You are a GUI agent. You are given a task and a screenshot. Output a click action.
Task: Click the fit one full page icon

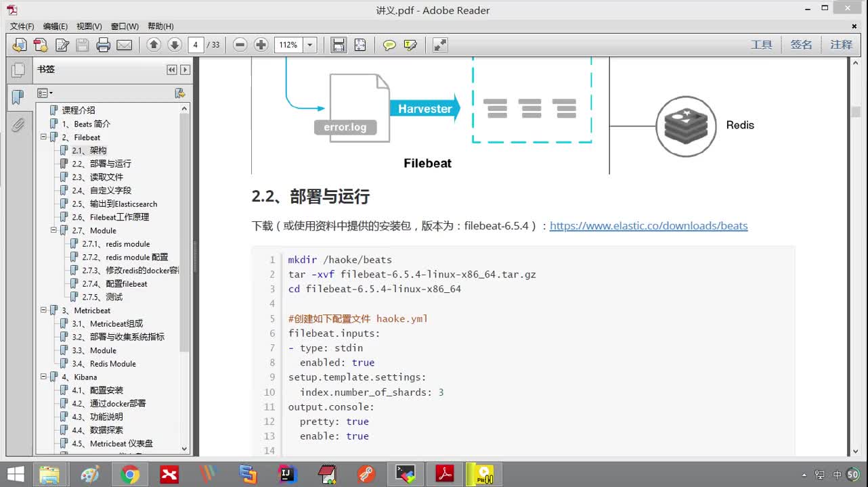(x=360, y=45)
